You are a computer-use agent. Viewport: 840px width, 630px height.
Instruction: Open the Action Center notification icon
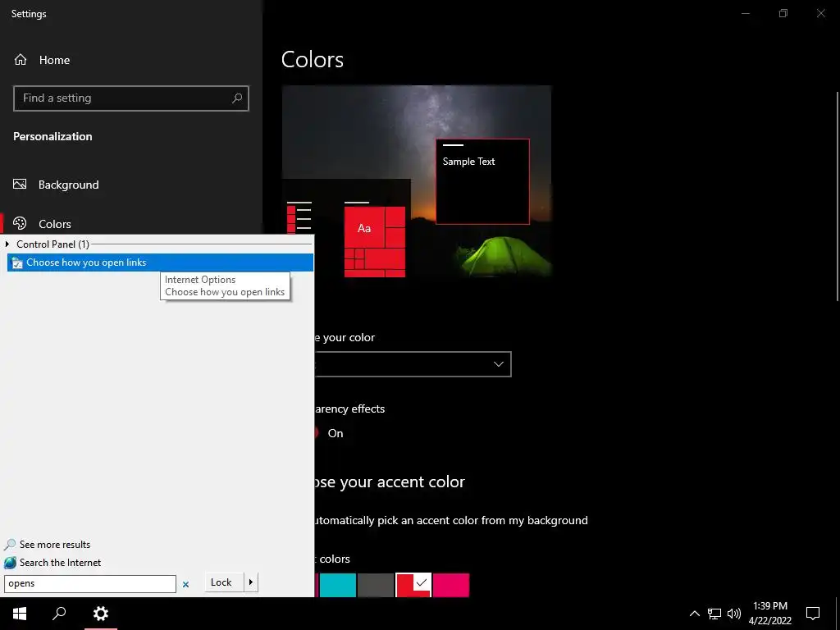click(813, 614)
